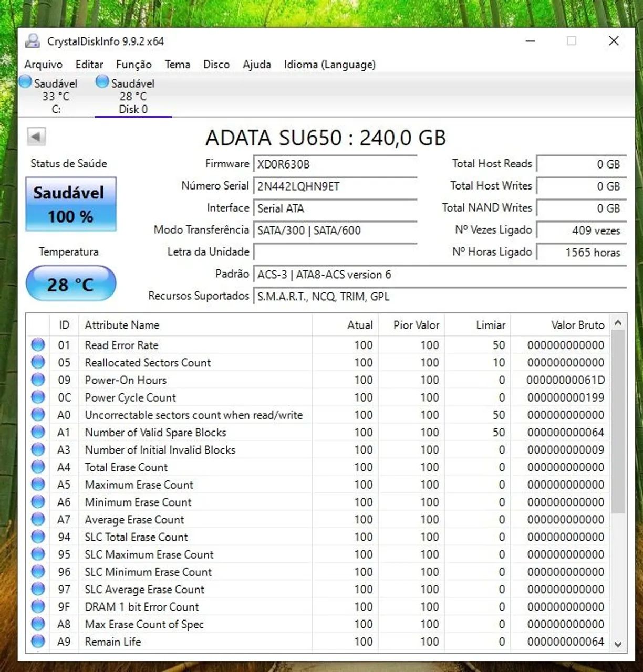Open the Tema menu
This screenshot has width=643, height=672.
pyautogui.click(x=178, y=64)
